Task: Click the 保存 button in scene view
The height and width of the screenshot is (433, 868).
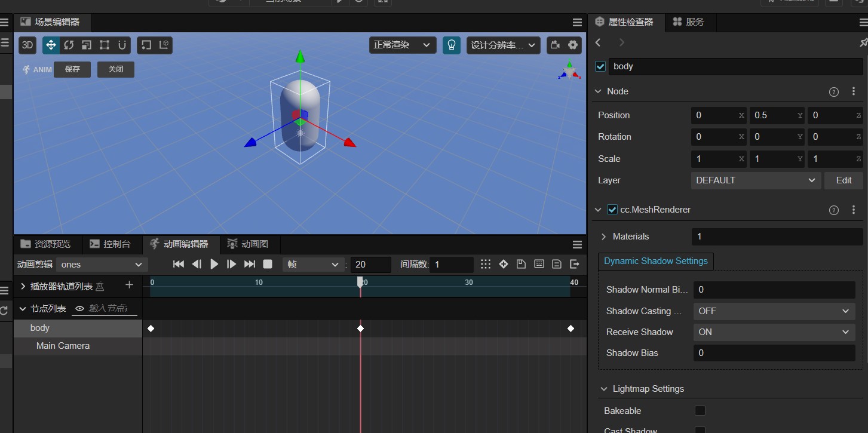Action: pyautogui.click(x=72, y=69)
